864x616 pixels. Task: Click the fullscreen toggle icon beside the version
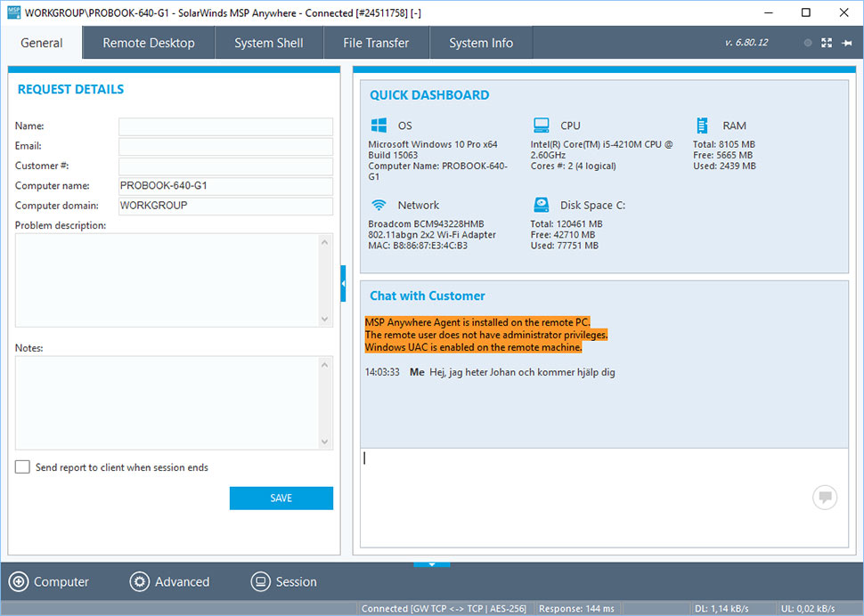[827, 43]
